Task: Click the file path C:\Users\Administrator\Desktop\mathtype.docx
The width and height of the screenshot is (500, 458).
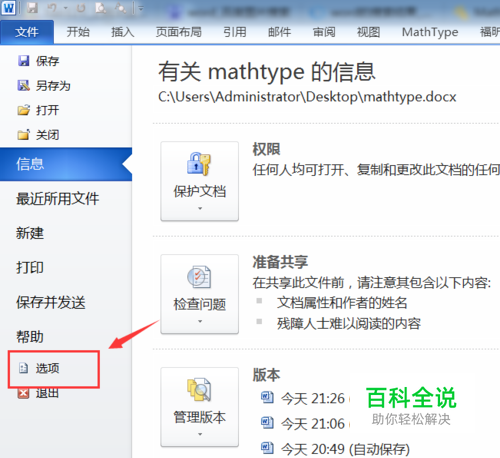Action: [x=307, y=97]
